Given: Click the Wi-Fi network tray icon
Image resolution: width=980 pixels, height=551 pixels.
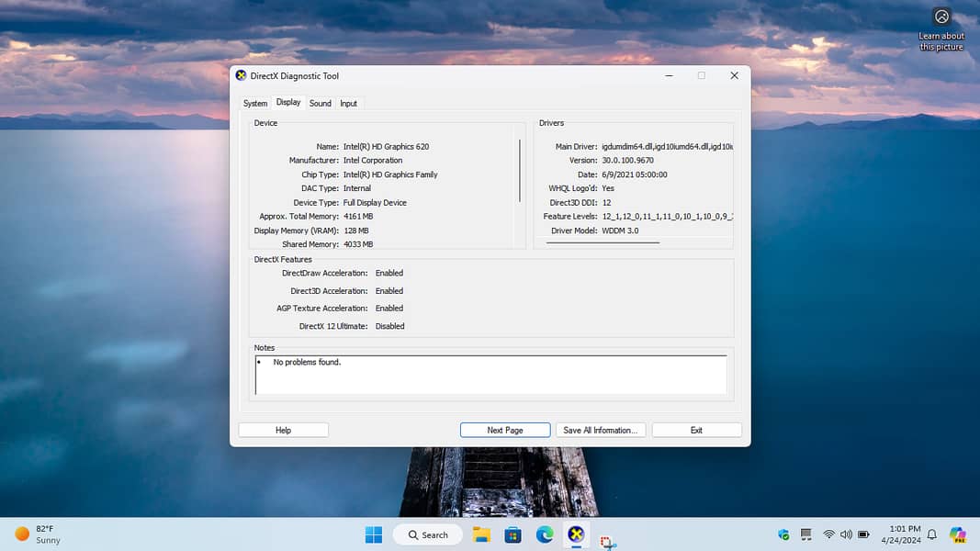Looking at the screenshot, I should pyautogui.click(x=828, y=534).
